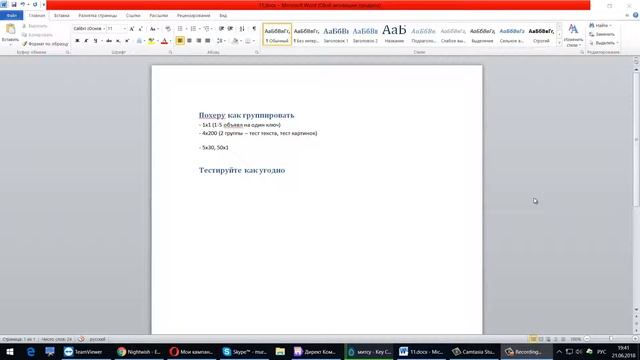Click the Text Effects icon
The image size is (640, 360).
click(x=139, y=41)
